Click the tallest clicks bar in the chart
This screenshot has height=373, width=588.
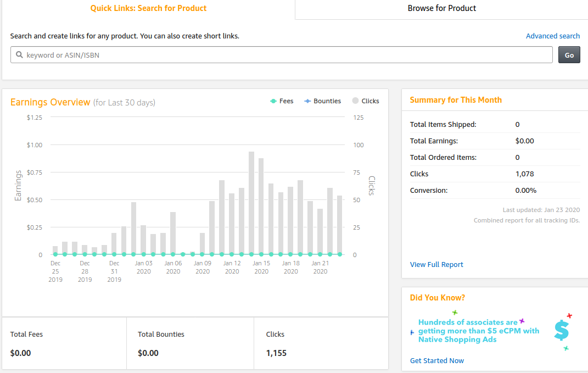tap(251, 203)
